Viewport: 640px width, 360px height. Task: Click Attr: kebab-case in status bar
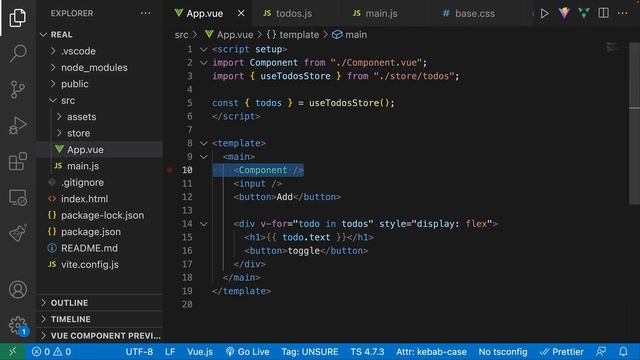[x=431, y=351]
